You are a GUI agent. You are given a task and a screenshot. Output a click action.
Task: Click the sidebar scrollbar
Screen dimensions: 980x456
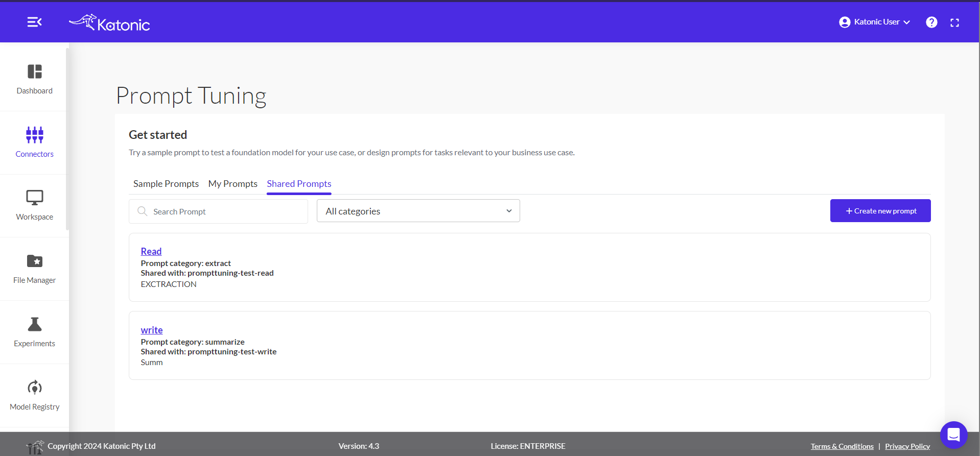pyautogui.click(x=67, y=139)
